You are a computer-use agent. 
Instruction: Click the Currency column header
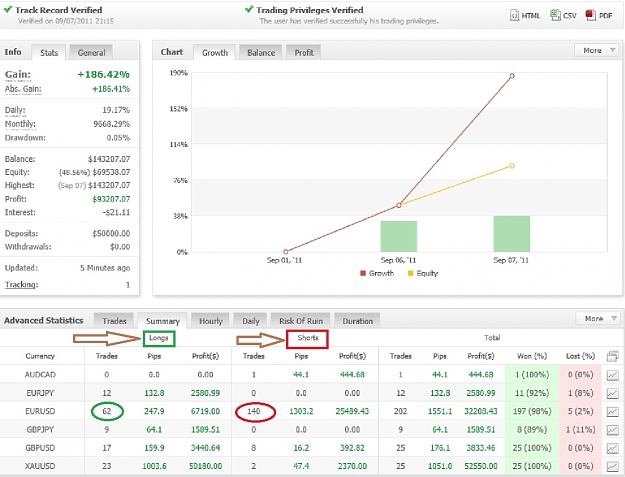(x=40, y=356)
